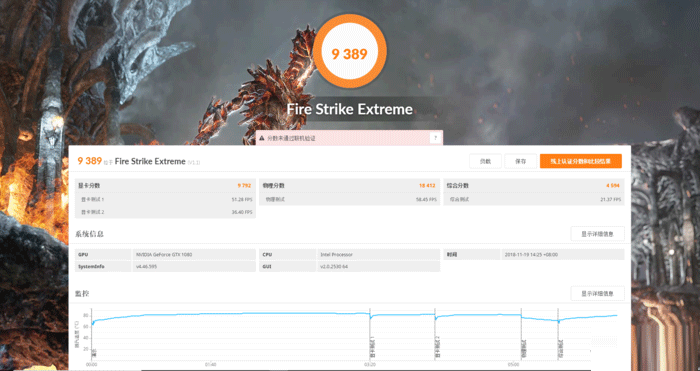The height and width of the screenshot is (371, 700).
Task: Click the 显卡分数 header row
Action: (165, 185)
